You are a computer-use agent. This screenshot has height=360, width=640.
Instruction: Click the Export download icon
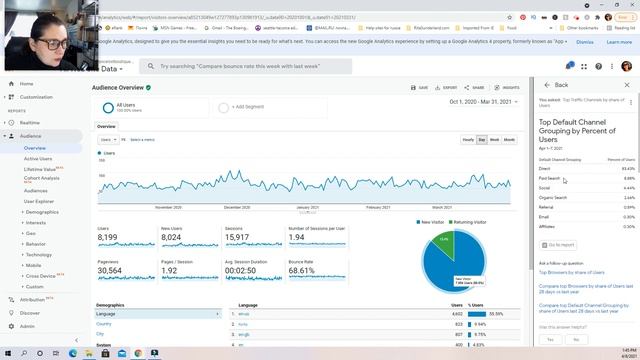point(438,87)
